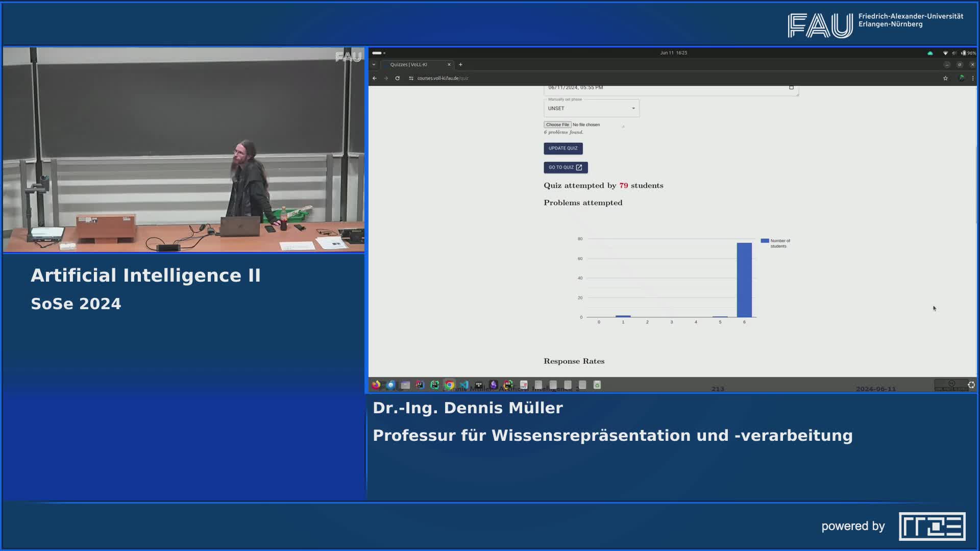Click GO TO QUIZ
Viewport: 980px width, 551px height.
tap(565, 167)
